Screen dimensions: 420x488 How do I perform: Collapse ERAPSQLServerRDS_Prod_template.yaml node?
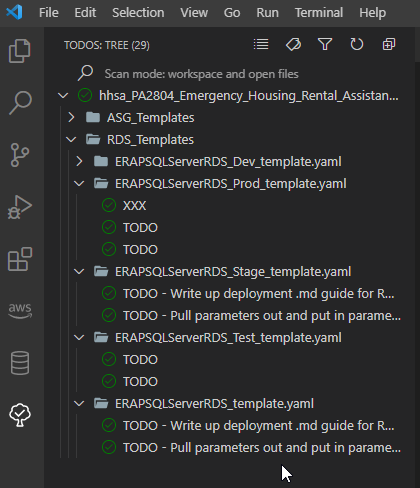click(x=79, y=184)
